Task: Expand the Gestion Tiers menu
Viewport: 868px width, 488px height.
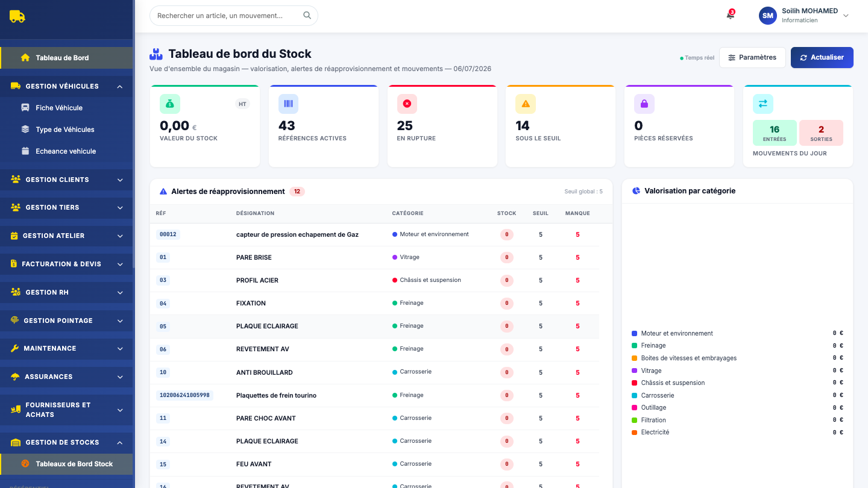Action: tap(66, 207)
